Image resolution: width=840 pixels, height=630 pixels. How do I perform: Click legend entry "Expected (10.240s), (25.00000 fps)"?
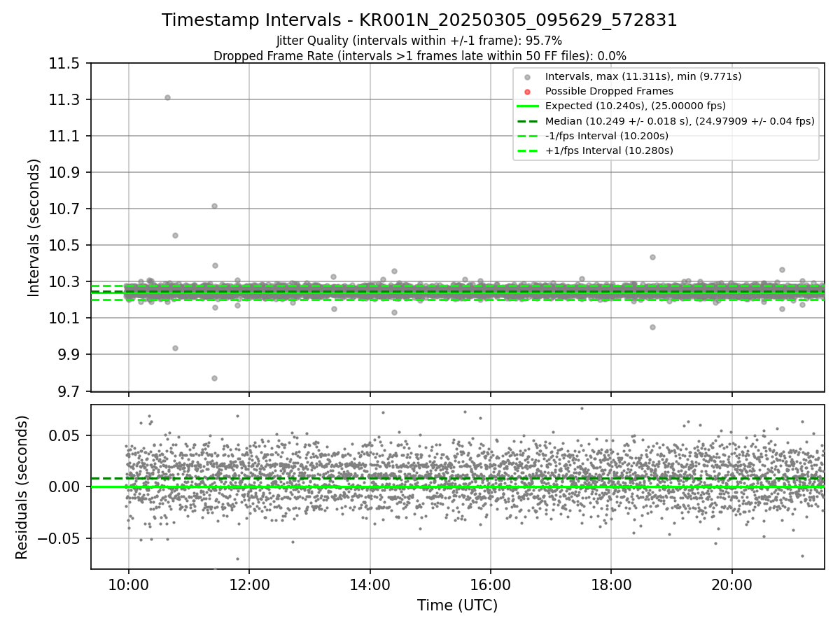click(x=635, y=106)
